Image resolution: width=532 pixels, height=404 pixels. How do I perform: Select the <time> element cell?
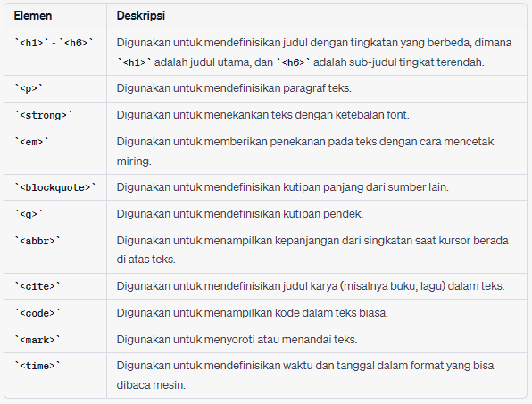(x=55, y=375)
